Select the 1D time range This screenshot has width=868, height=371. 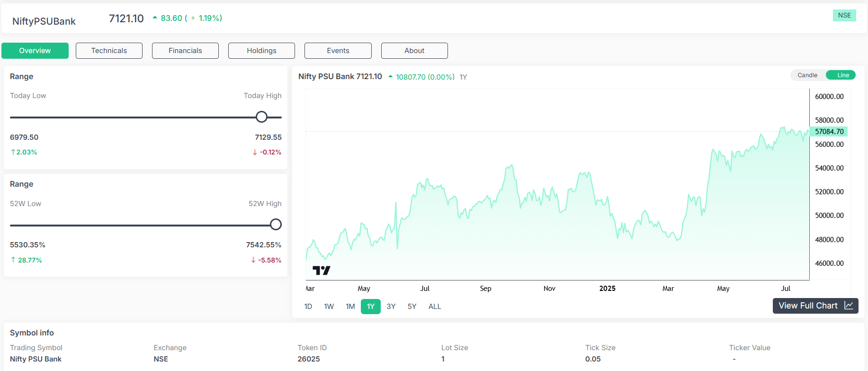(308, 307)
